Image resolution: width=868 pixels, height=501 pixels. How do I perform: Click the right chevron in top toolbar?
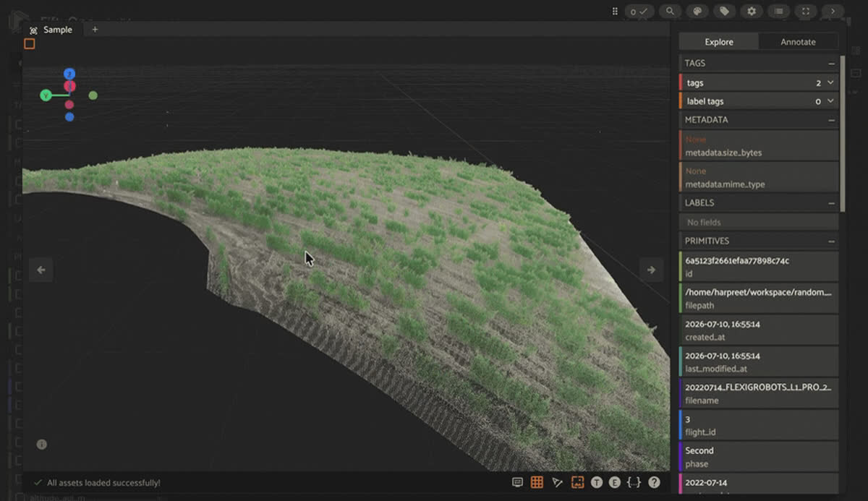[833, 11]
